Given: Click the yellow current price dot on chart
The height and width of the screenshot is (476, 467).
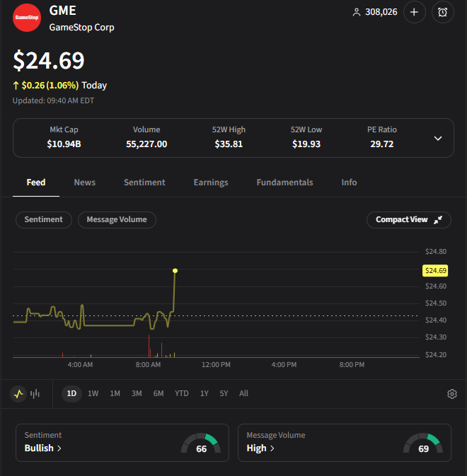Looking at the screenshot, I should [x=175, y=271].
